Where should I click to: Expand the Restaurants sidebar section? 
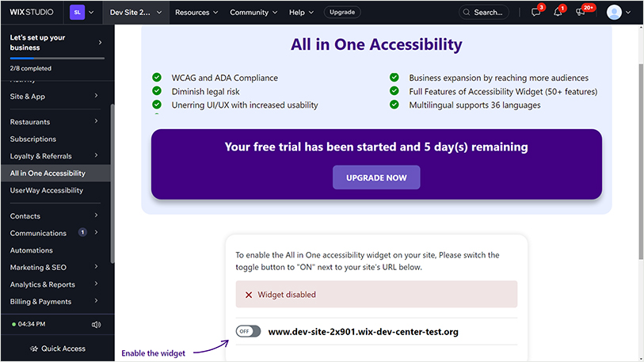(96, 122)
